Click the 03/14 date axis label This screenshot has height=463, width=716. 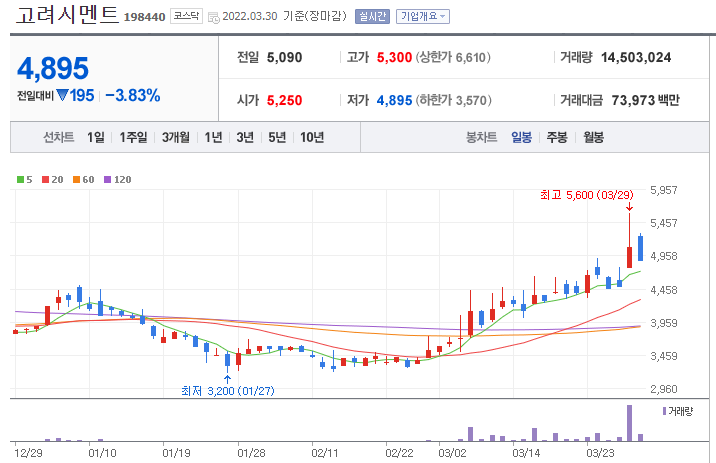pyautogui.click(x=526, y=453)
